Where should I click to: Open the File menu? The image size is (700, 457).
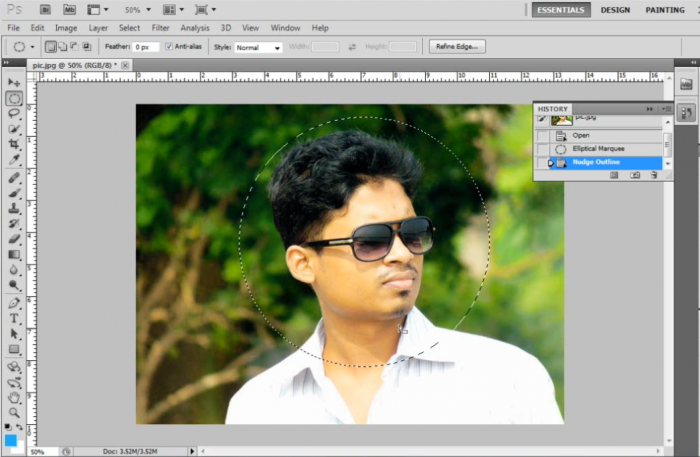tap(13, 28)
